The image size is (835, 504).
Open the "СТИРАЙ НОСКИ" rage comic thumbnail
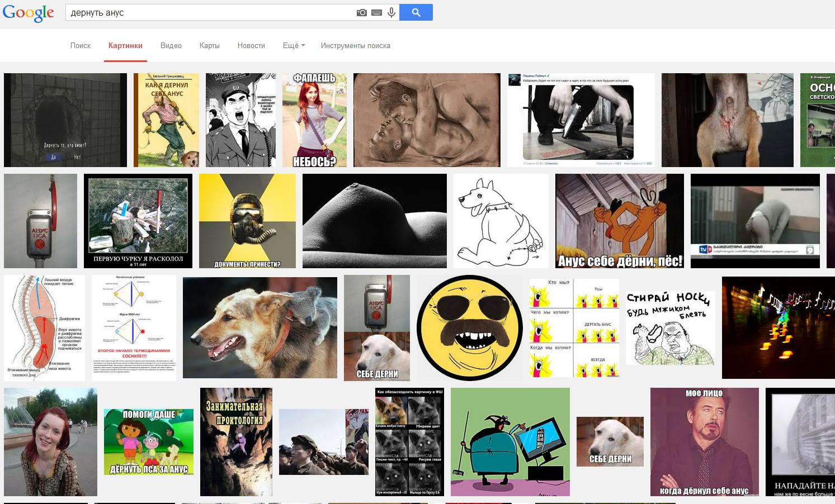[x=671, y=328]
